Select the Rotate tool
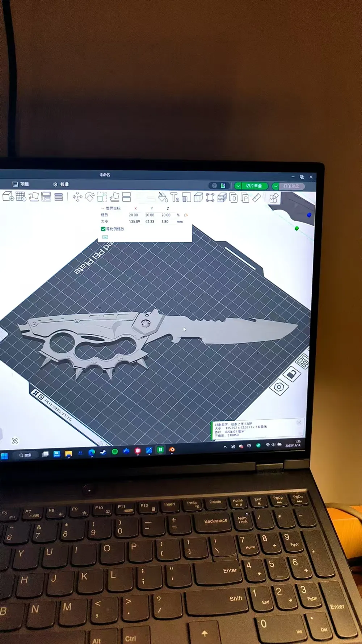 [x=89, y=197]
